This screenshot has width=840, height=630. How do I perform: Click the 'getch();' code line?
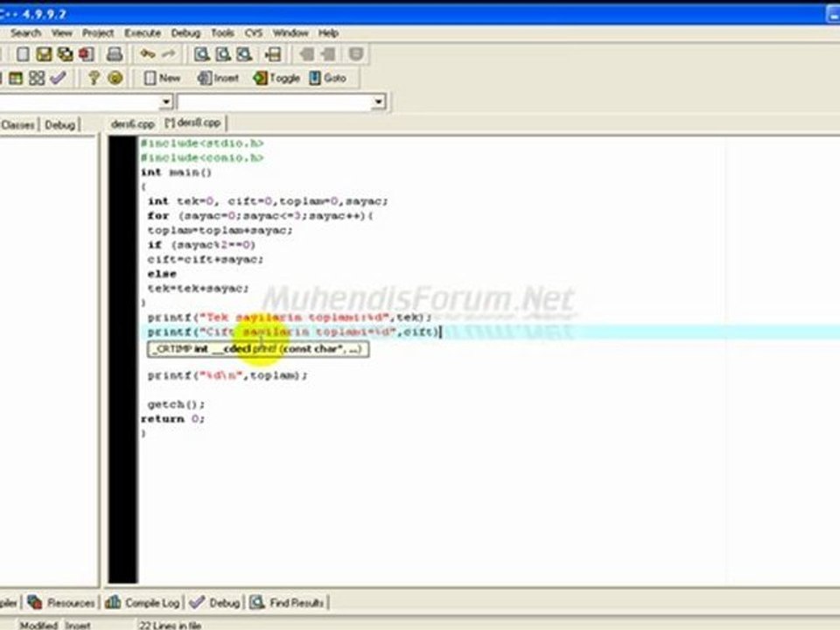pos(176,404)
